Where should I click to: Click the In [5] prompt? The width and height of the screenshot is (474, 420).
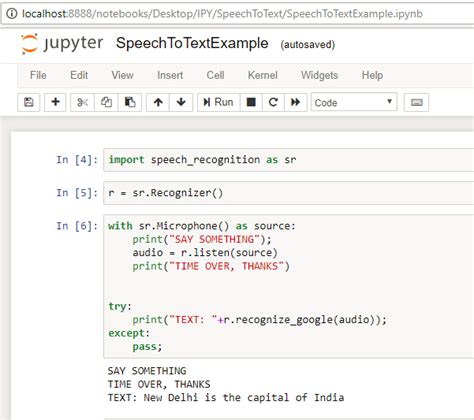pos(77,193)
